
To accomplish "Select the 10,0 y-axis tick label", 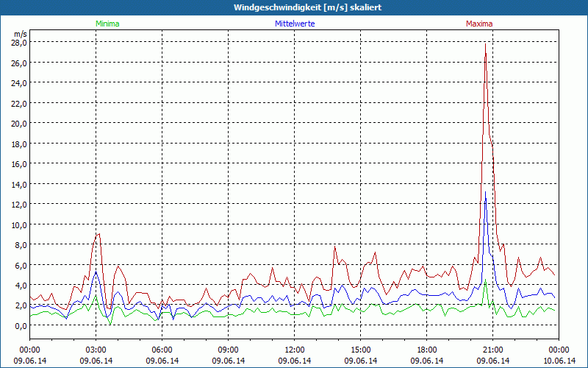I will (x=19, y=224).
